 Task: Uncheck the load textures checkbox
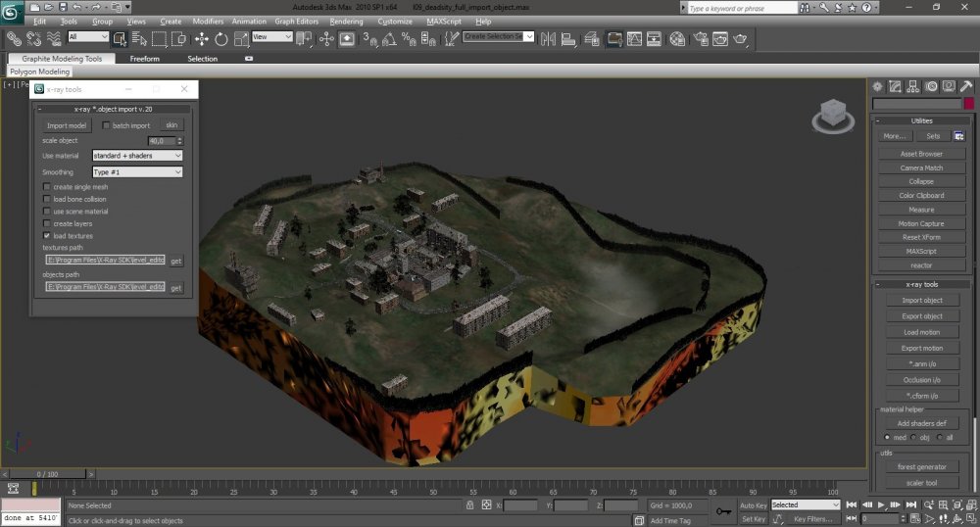(x=47, y=236)
